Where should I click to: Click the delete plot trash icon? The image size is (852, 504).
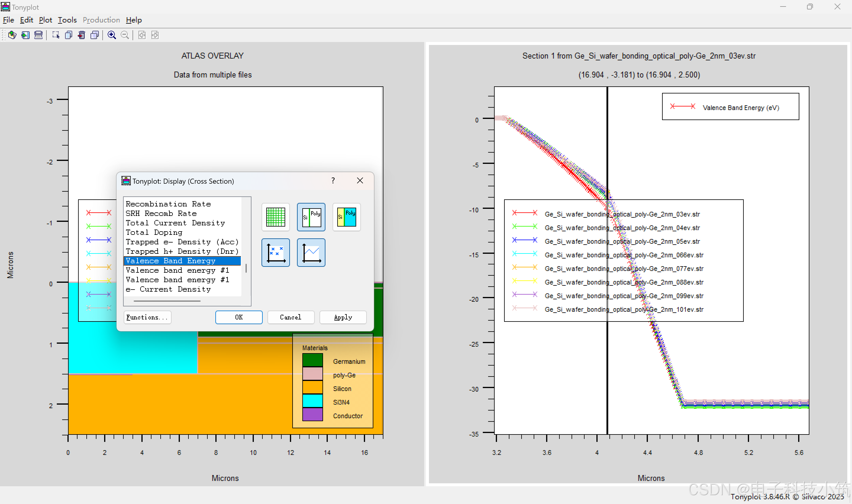[x=81, y=35]
